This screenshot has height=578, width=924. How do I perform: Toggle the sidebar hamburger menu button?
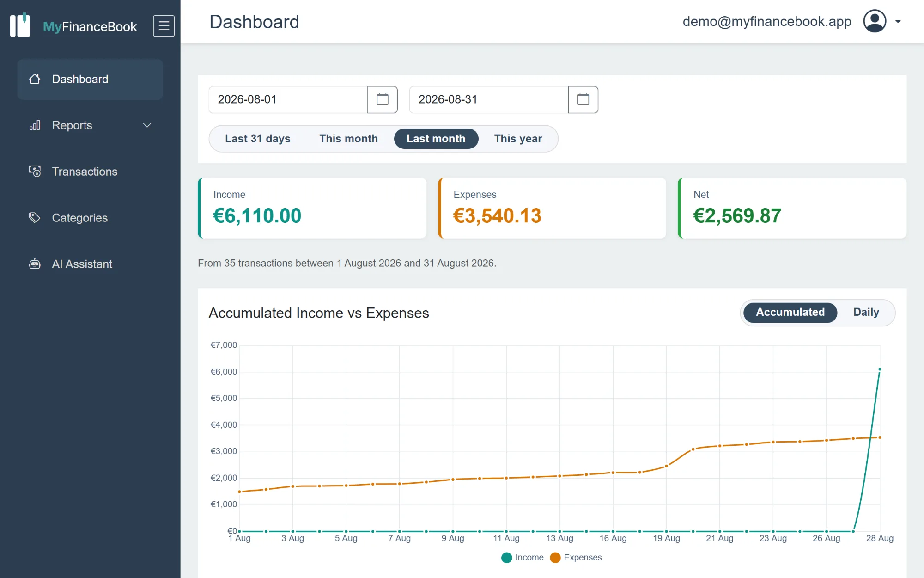tap(164, 26)
